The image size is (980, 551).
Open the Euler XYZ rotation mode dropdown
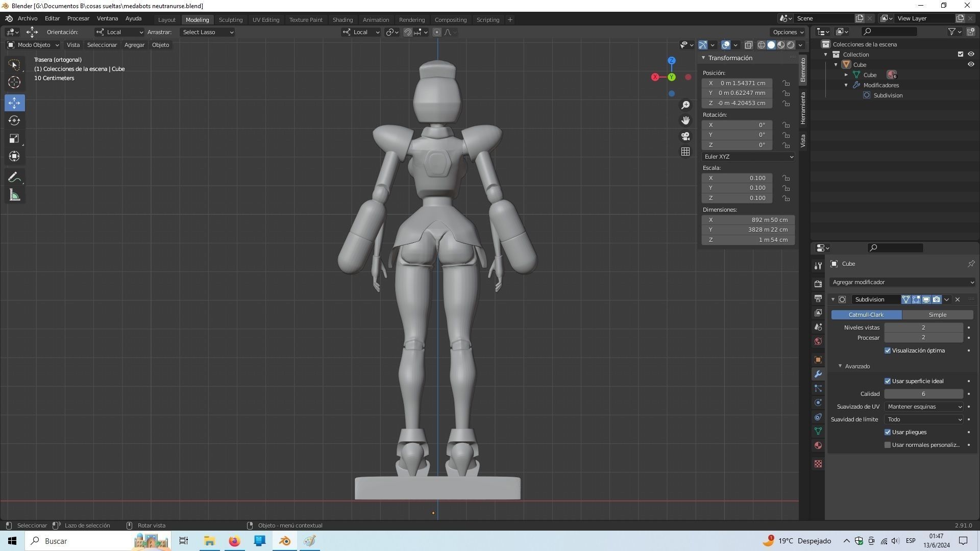pyautogui.click(x=748, y=157)
